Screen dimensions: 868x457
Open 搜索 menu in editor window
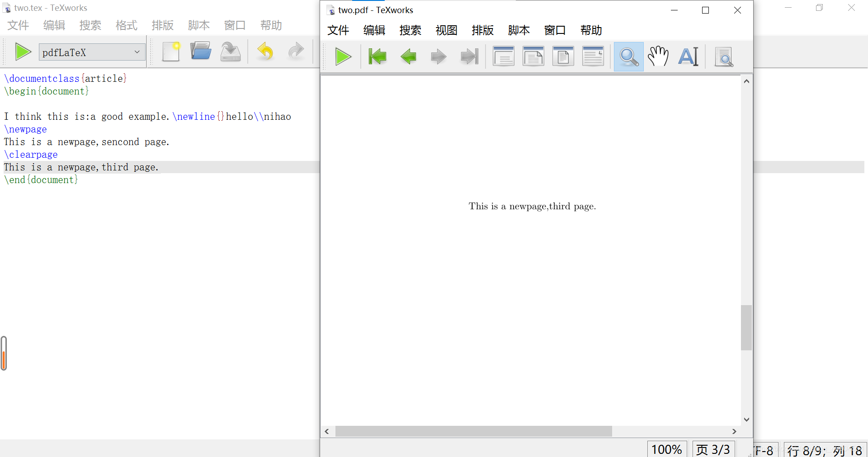pos(90,25)
